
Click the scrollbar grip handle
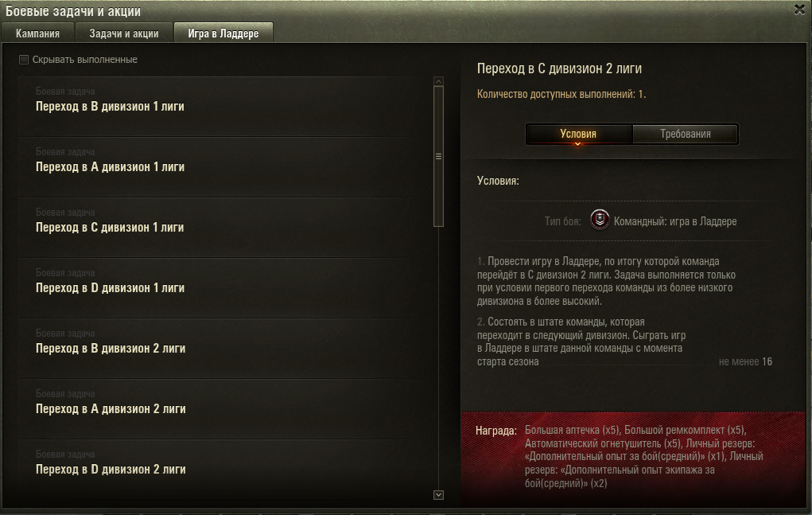click(438, 157)
